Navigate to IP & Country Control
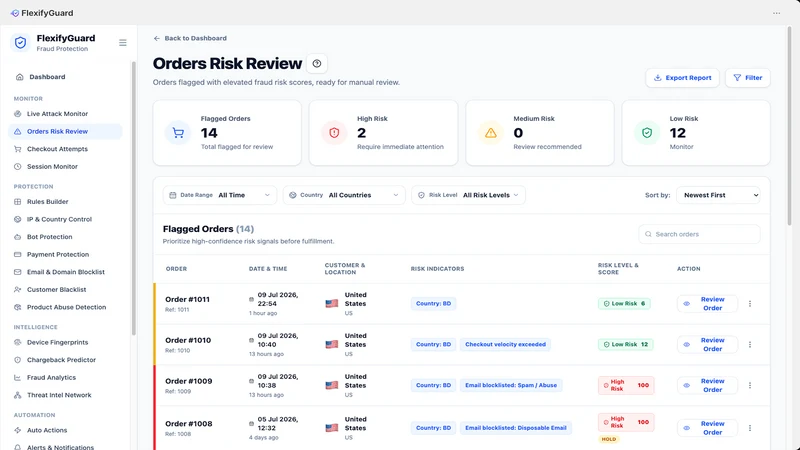 click(65, 219)
